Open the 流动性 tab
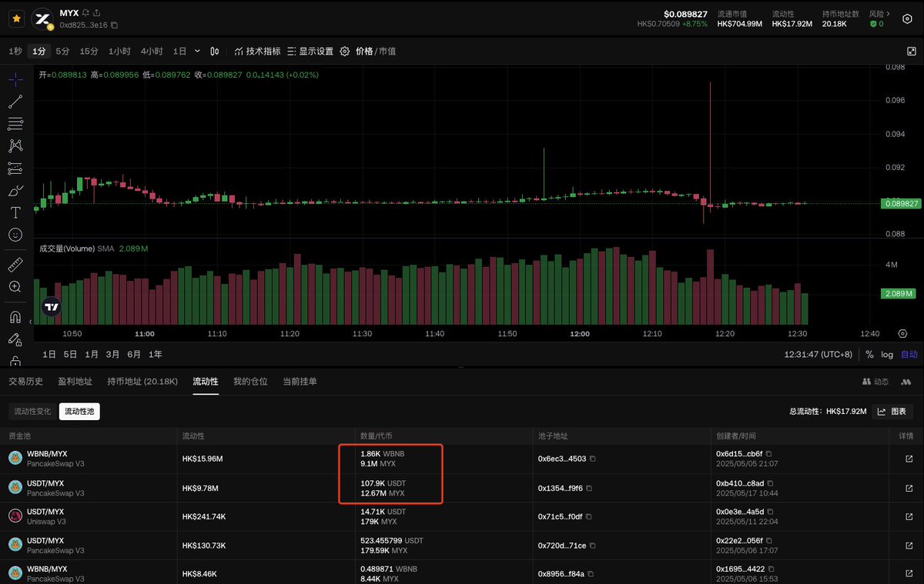The height and width of the screenshot is (584, 924). coord(206,382)
